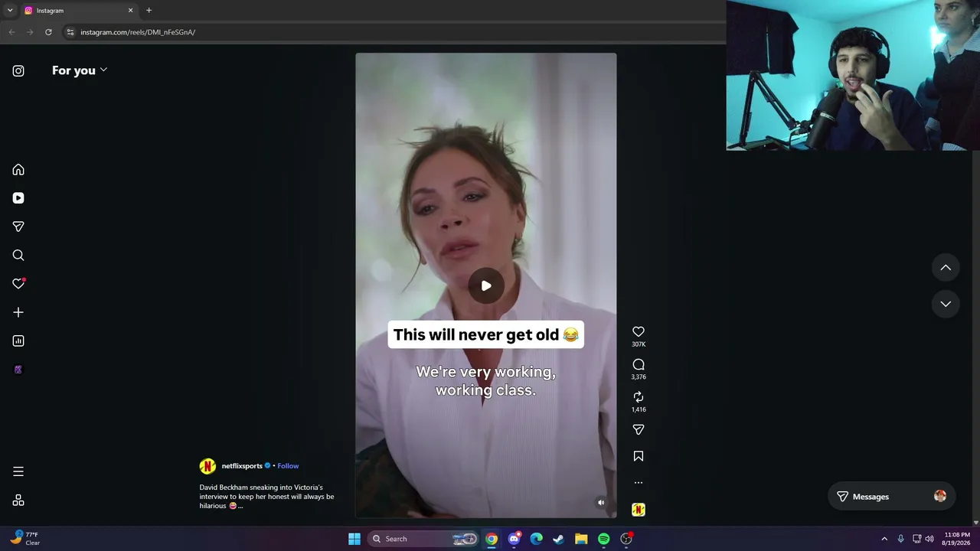Open Steam from the taskbar
Viewport: 980px width, 551px height.
tap(559, 539)
